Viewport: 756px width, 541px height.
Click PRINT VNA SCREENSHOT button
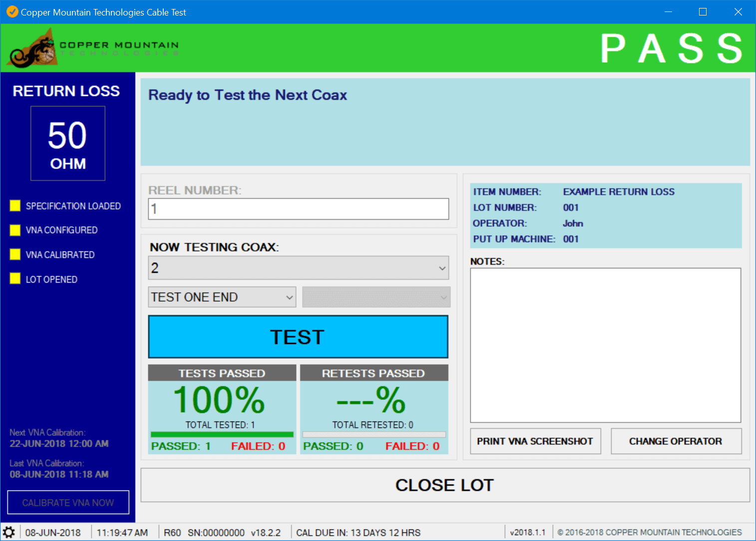point(535,441)
